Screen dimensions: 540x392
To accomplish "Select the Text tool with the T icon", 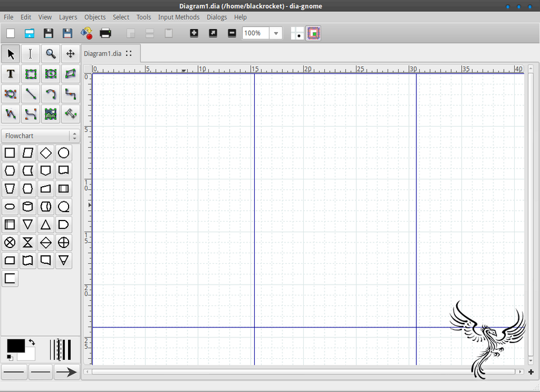I will point(10,74).
